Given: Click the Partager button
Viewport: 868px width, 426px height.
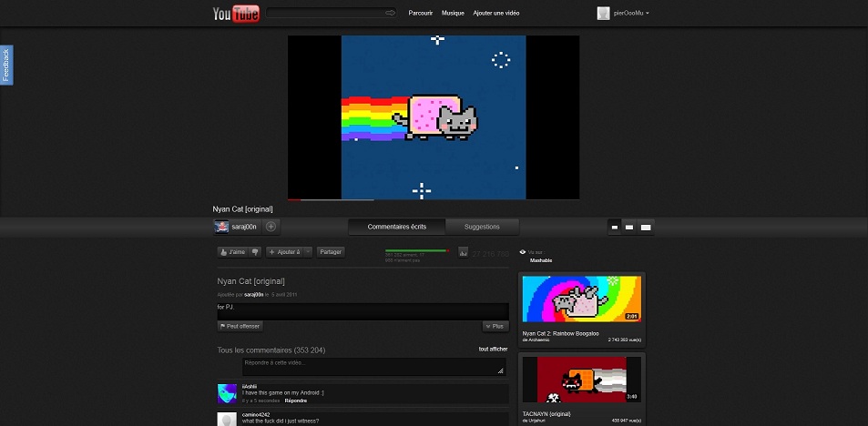Looking at the screenshot, I should point(331,252).
